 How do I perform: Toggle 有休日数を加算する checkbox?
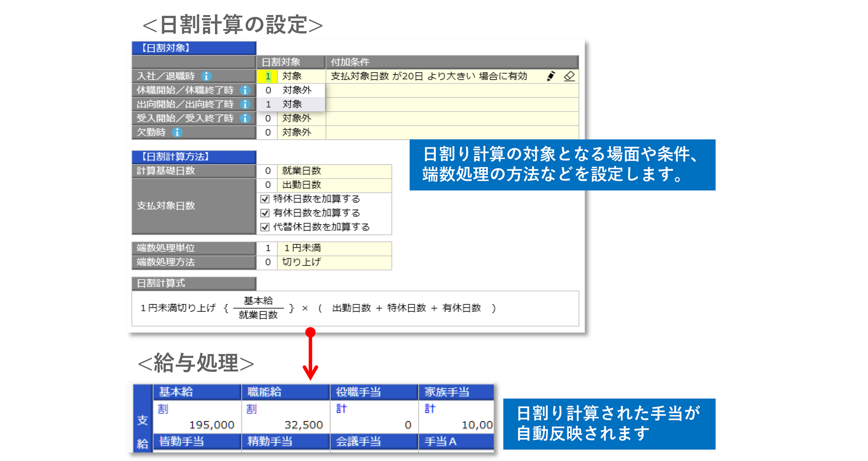(265, 213)
